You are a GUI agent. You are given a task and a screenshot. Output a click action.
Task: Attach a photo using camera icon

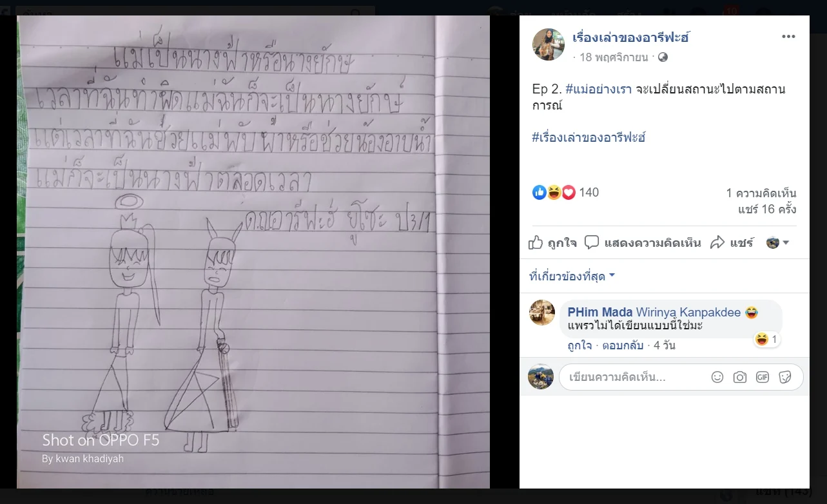pyautogui.click(x=740, y=377)
